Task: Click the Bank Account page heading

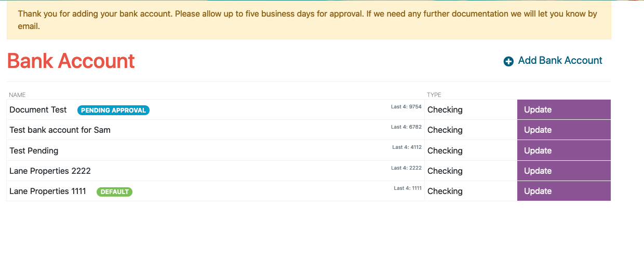Action: (x=71, y=61)
